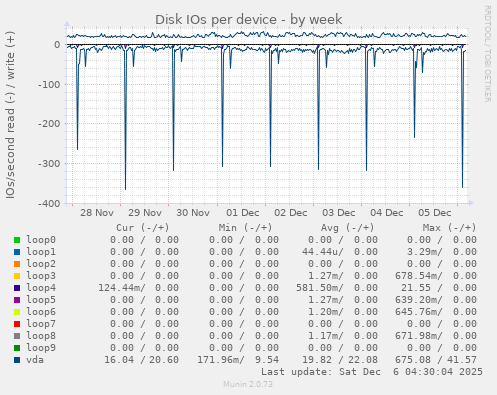497x395 pixels.
Task: Click the loop8 gray color swatch
Action: pos(17,336)
